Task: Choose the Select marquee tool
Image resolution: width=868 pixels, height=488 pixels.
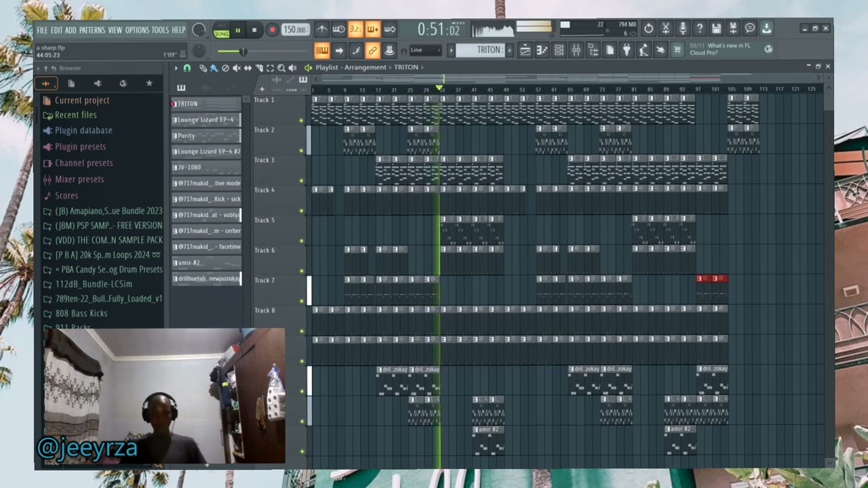Action: [x=270, y=68]
